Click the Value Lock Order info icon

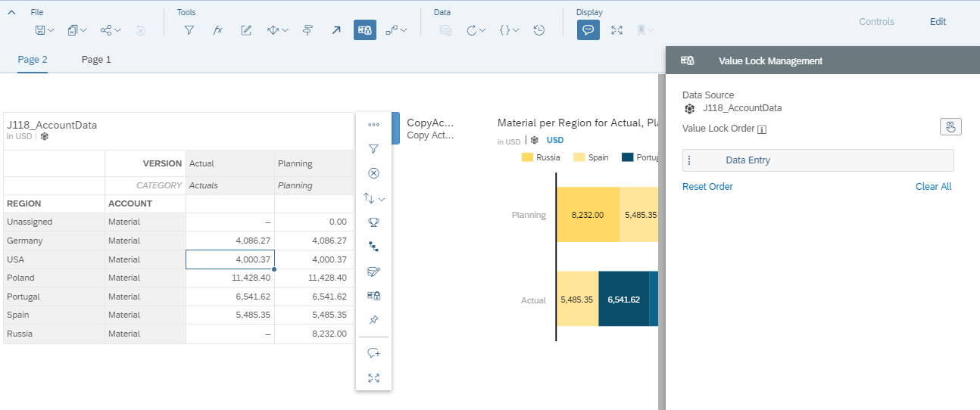coord(762,129)
